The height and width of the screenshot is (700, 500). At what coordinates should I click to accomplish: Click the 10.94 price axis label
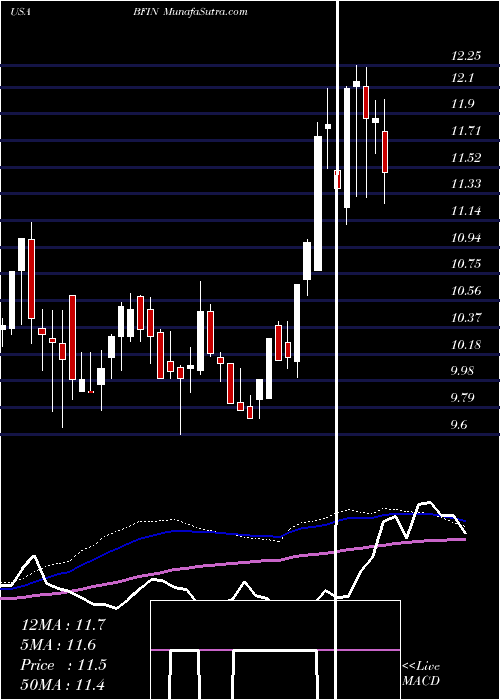466,238
